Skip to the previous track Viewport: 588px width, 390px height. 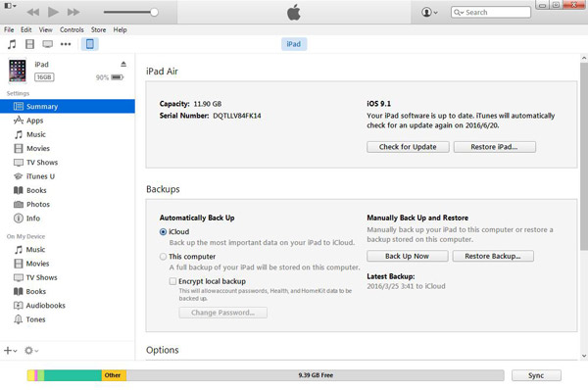point(33,12)
